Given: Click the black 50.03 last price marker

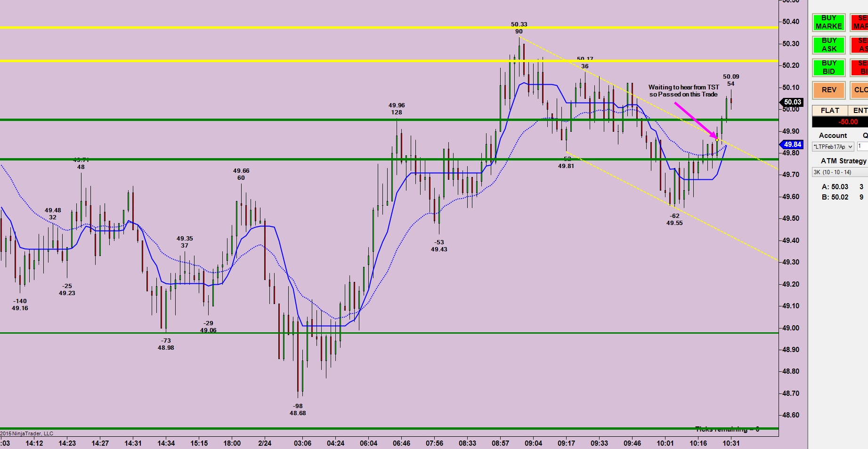Looking at the screenshot, I should [792, 102].
